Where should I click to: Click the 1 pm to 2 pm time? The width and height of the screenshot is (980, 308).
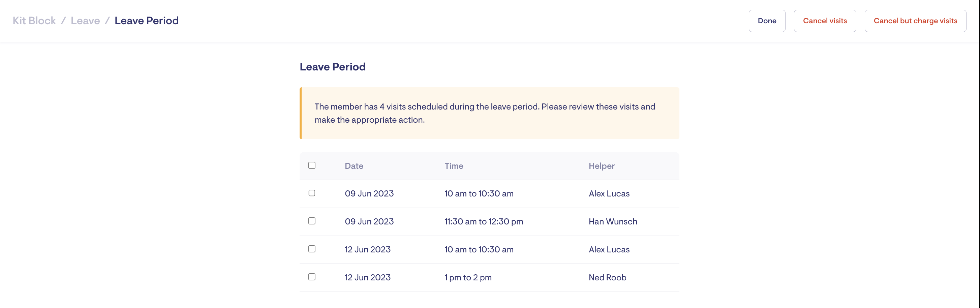tap(468, 278)
